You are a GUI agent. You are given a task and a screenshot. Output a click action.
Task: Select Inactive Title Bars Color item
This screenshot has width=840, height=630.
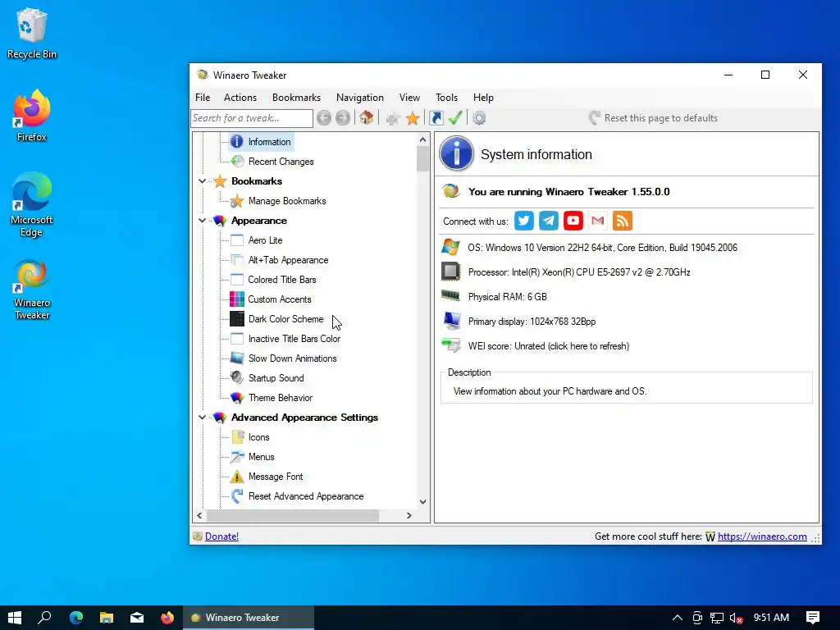294,339
